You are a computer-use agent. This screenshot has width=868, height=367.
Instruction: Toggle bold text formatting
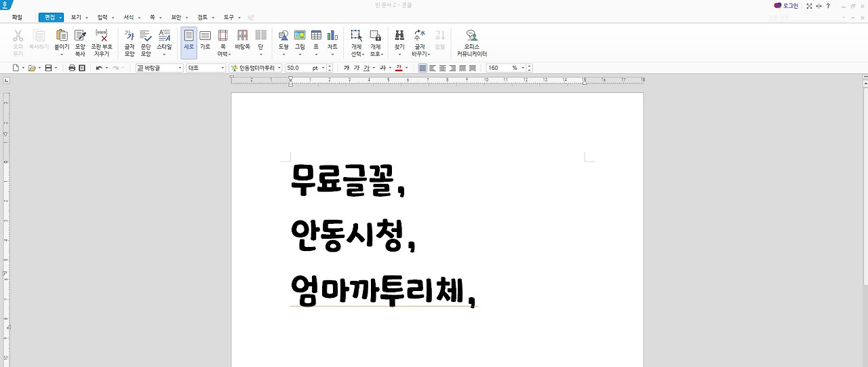click(347, 68)
